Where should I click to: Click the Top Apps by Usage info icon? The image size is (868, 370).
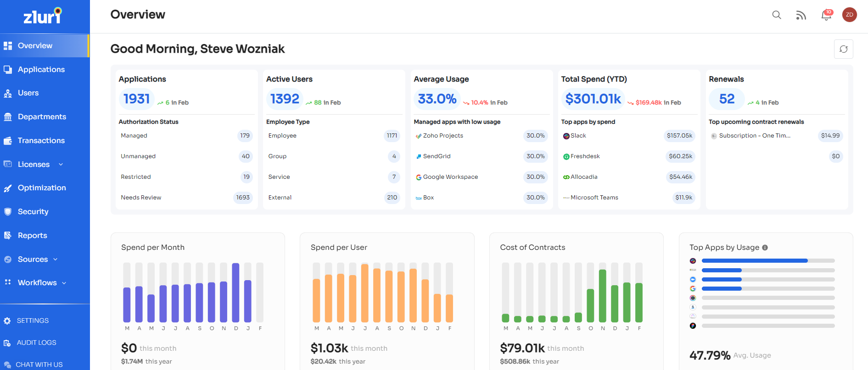(765, 248)
